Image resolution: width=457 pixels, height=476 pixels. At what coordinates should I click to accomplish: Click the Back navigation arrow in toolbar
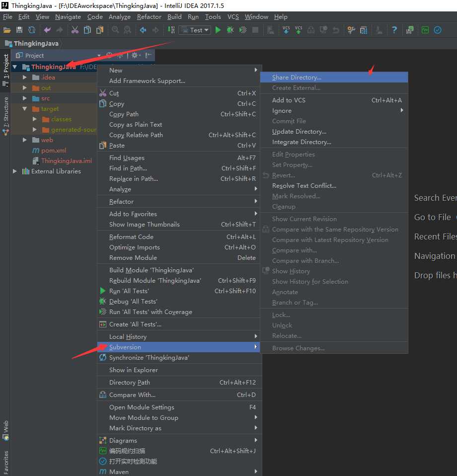click(x=143, y=30)
